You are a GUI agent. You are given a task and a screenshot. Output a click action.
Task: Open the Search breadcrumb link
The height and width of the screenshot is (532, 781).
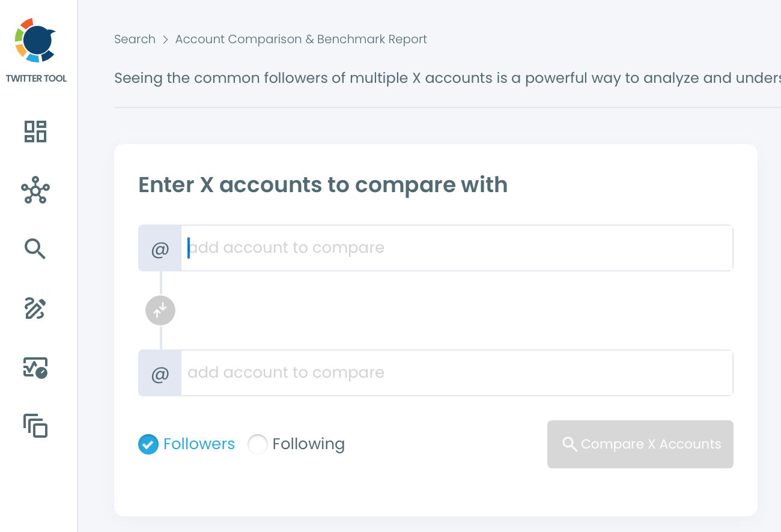tap(135, 39)
